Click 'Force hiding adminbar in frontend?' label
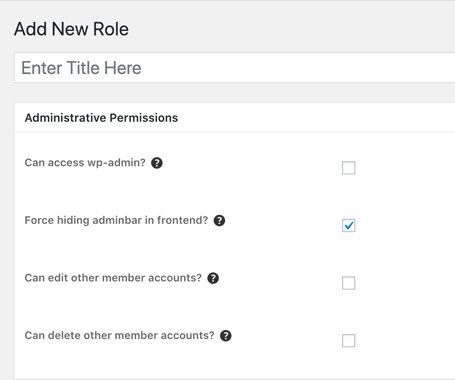The image size is (455, 380). tap(116, 220)
